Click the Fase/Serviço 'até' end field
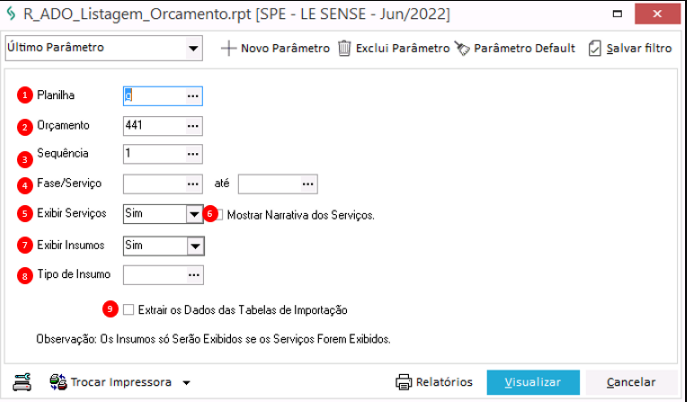Viewport: 687px width, 402px height. [269, 184]
